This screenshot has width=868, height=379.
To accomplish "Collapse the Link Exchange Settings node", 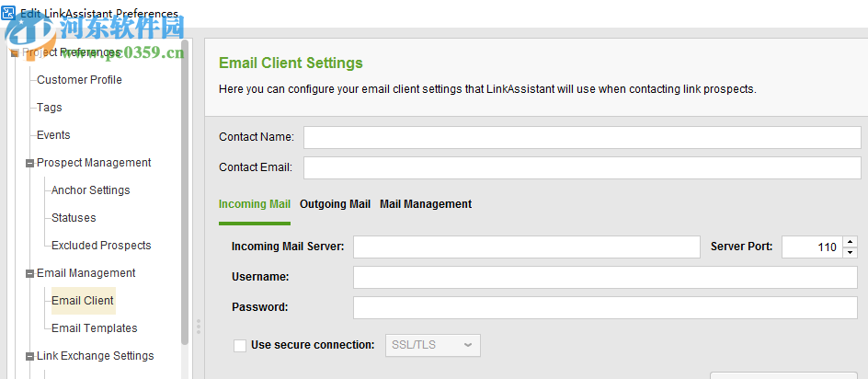I will [29, 357].
